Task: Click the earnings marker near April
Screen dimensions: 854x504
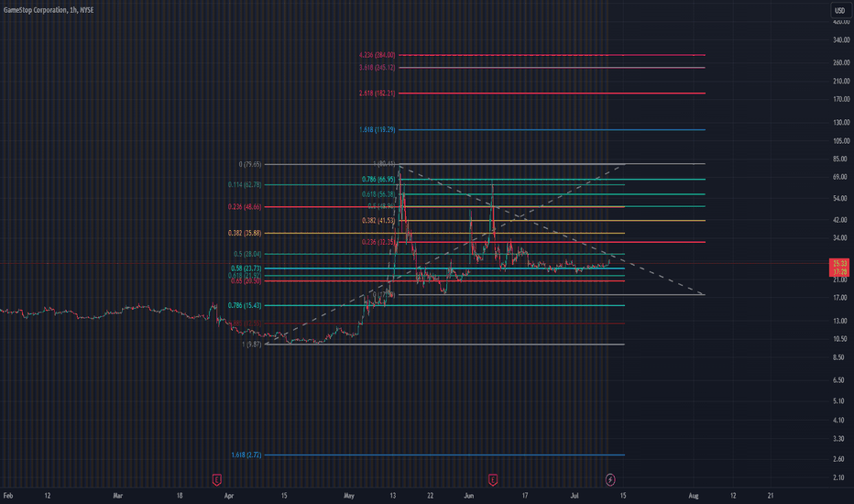Action: pos(217,480)
